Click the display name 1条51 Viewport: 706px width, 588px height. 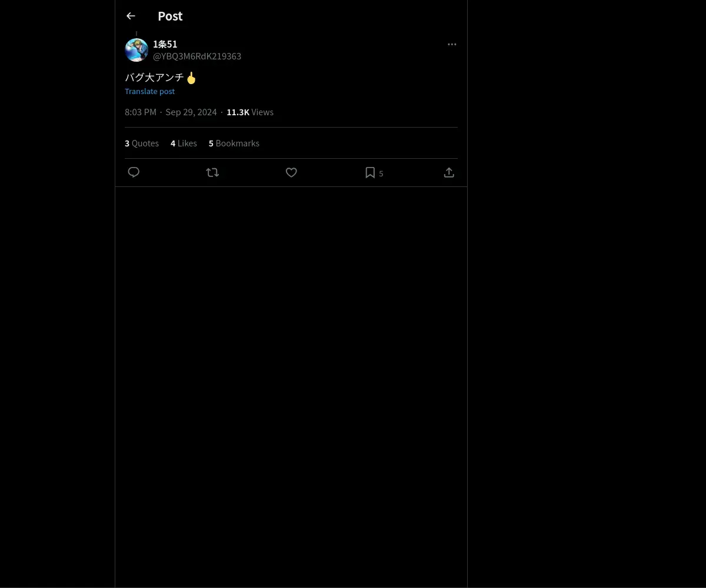pos(165,44)
